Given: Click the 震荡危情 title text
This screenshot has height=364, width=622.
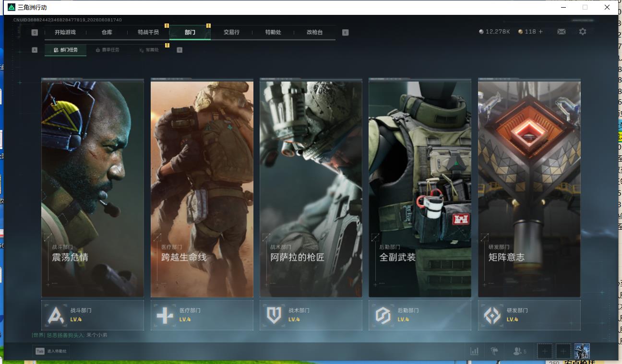Looking at the screenshot, I should point(70,257).
